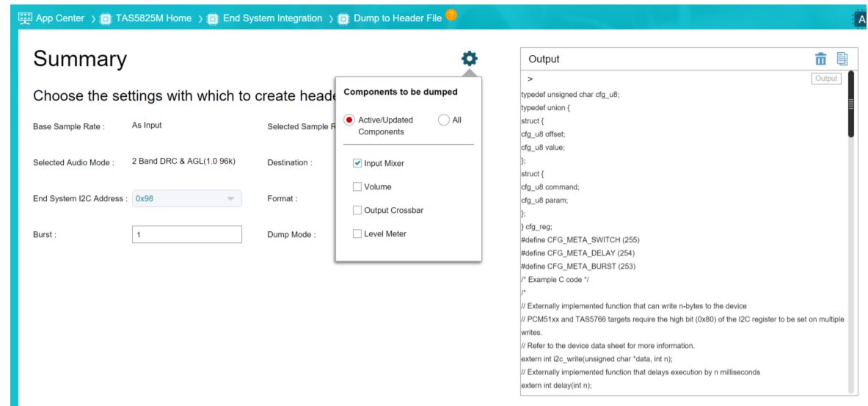Click the Burst value input field

tap(186, 235)
